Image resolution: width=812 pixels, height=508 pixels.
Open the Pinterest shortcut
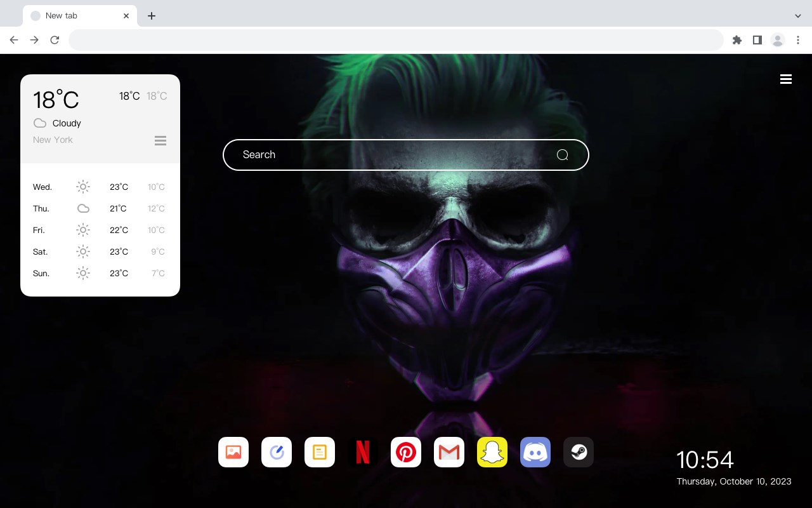(406, 452)
